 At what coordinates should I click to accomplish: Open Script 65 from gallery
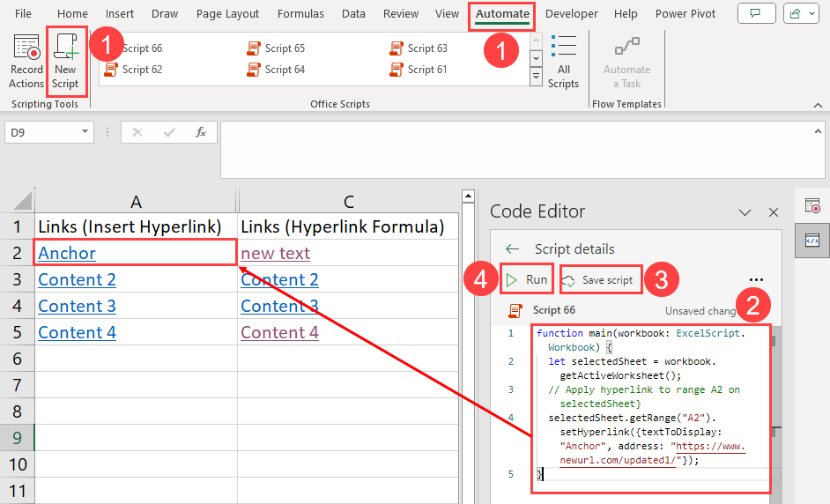(x=276, y=48)
